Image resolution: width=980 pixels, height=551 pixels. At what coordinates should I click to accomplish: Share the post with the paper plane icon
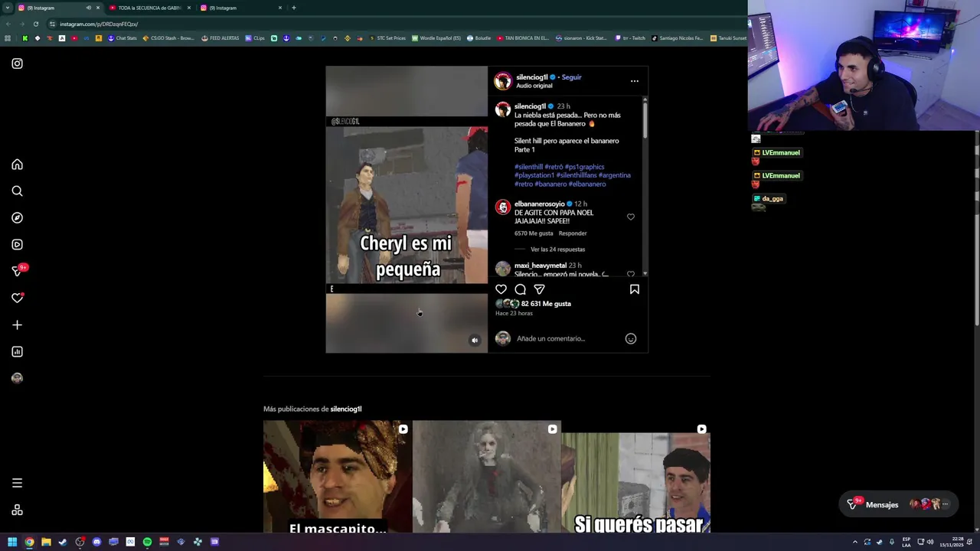[x=539, y=289]
